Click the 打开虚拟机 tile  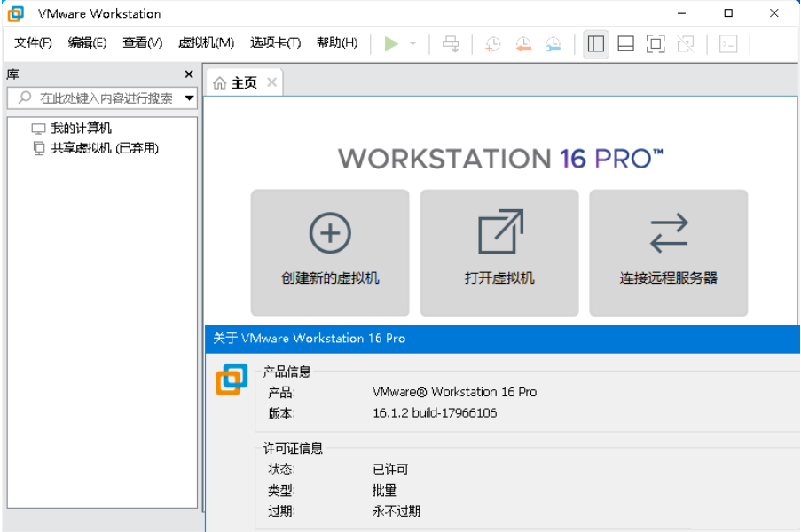pyautogui.click(x=499, y=252)
